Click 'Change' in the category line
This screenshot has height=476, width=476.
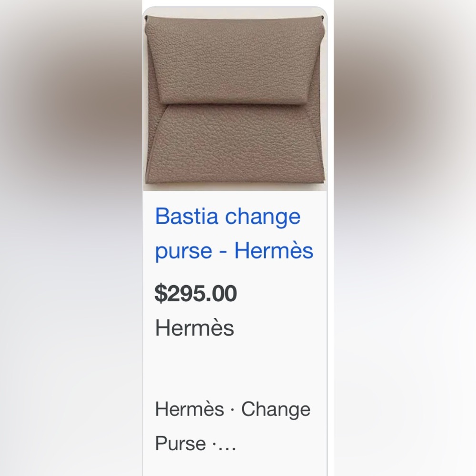[x=276, y=408]
